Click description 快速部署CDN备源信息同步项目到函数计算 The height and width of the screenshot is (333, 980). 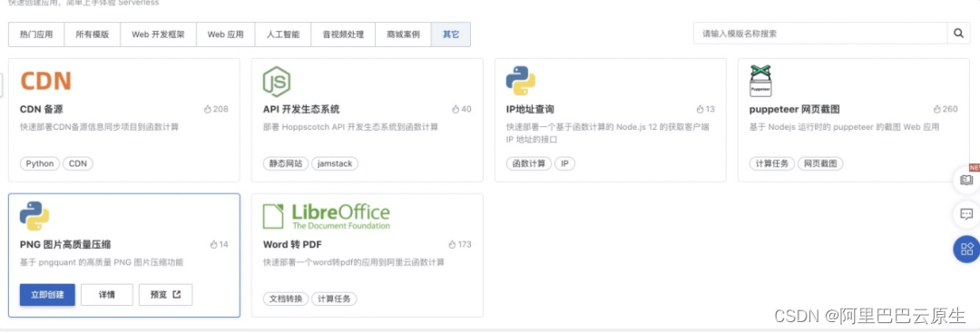pyautogui.click(x=100, y=127)
